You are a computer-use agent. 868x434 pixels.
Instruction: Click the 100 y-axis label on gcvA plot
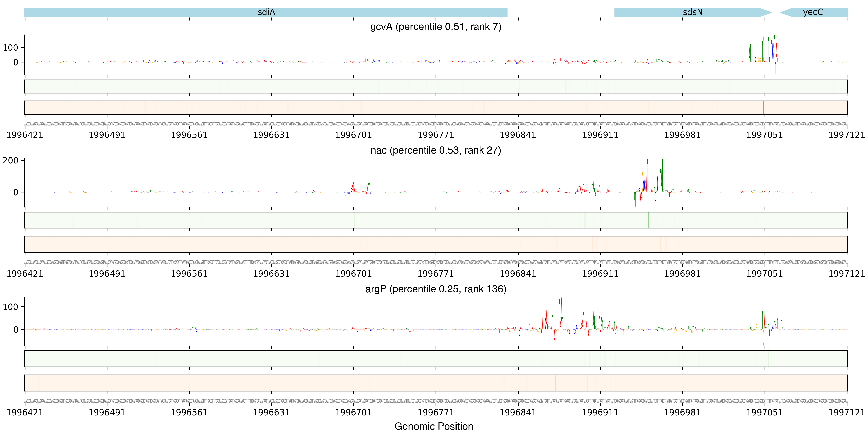[x=10, y=48]
